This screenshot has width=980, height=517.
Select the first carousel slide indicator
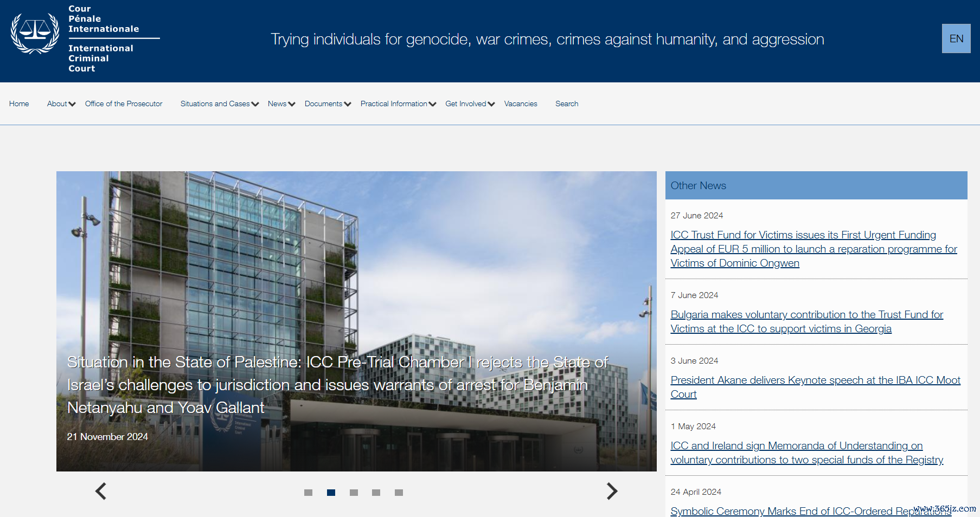pyautogui.click(x=308, y=493)
